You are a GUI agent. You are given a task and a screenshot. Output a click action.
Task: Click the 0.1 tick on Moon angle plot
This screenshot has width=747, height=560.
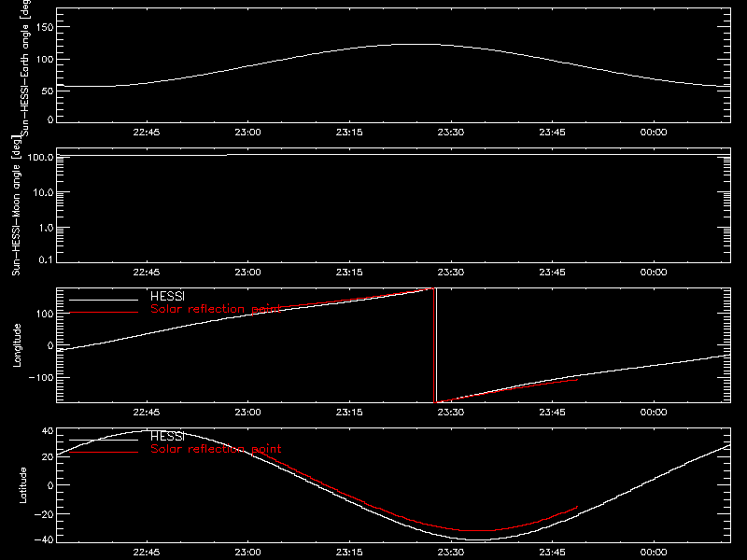pyautogui.click(x=46, y=260)
